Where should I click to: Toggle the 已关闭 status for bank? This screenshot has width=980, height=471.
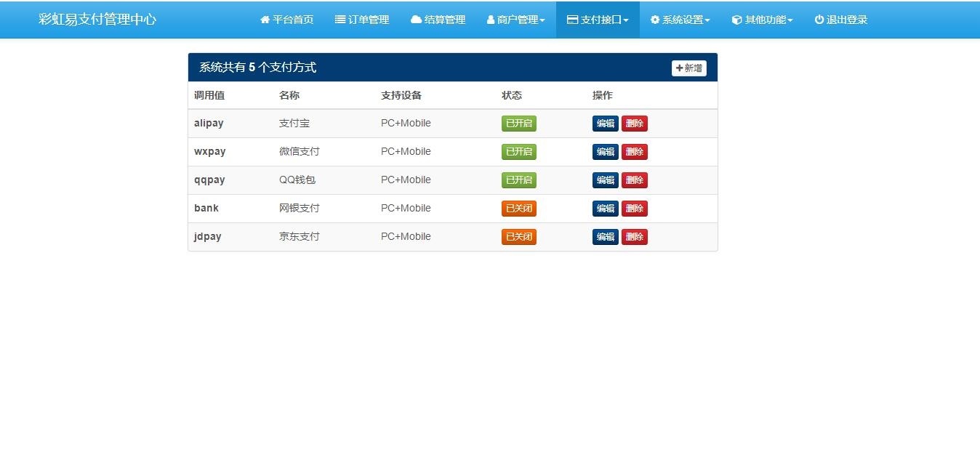(x=518, y=209)
